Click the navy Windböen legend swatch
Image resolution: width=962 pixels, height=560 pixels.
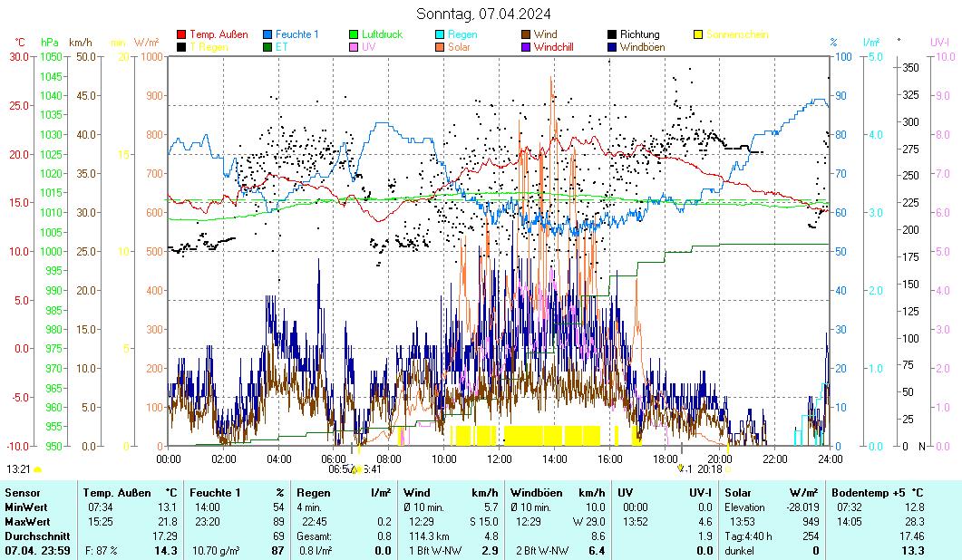612,47
